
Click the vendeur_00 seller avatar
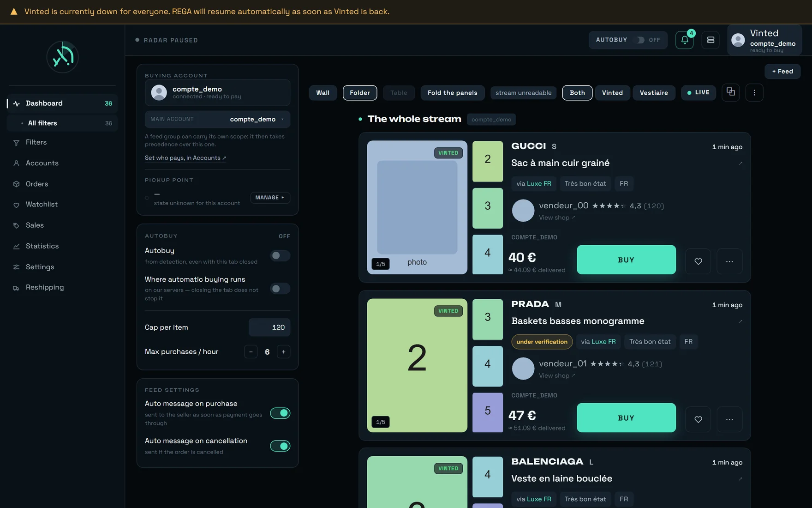point(523,211)
